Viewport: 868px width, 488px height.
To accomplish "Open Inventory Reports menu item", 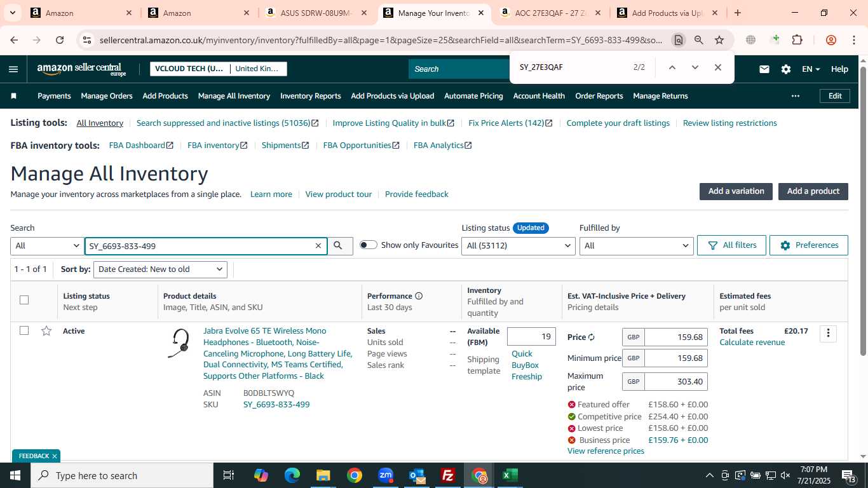I will [x=311, y=96].
